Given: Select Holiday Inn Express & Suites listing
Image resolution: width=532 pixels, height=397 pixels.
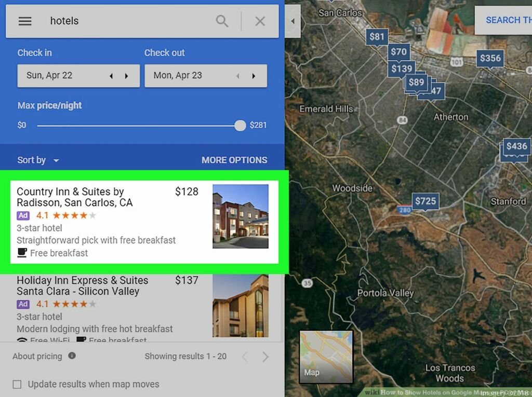Looking at the screenshot, I should click(142, 308).
